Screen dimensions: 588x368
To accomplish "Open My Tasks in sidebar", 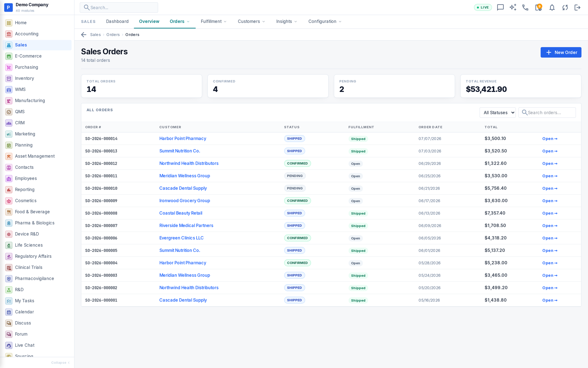I will coord(37,301).
